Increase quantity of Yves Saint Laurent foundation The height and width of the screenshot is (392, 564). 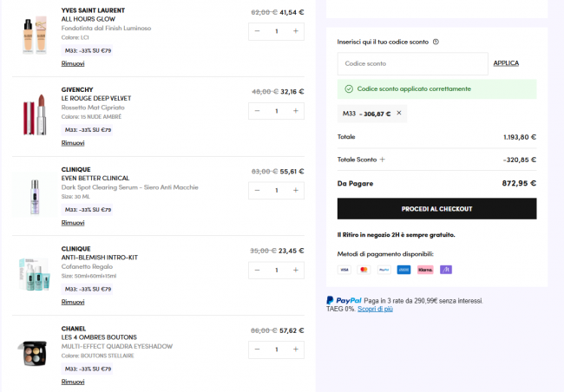296,31
